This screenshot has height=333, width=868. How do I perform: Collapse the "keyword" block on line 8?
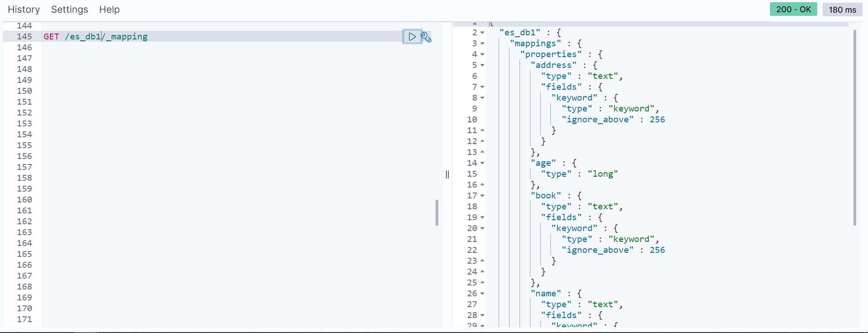pos(482,98)
